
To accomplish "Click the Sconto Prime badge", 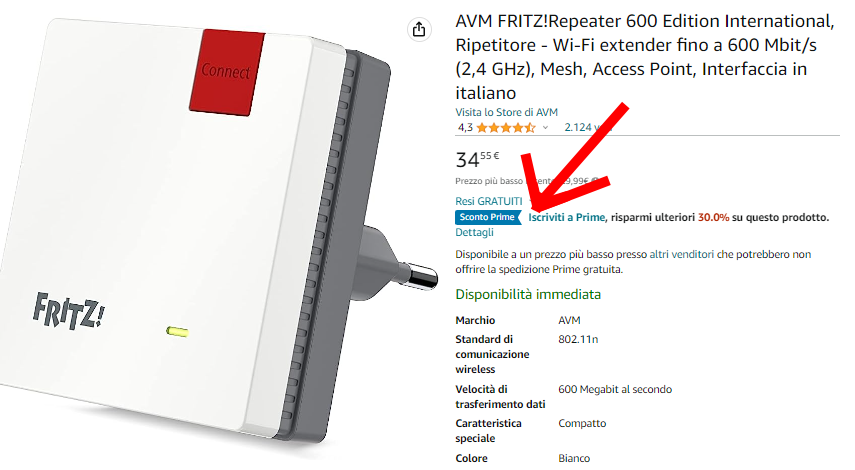I will [487, 217].
